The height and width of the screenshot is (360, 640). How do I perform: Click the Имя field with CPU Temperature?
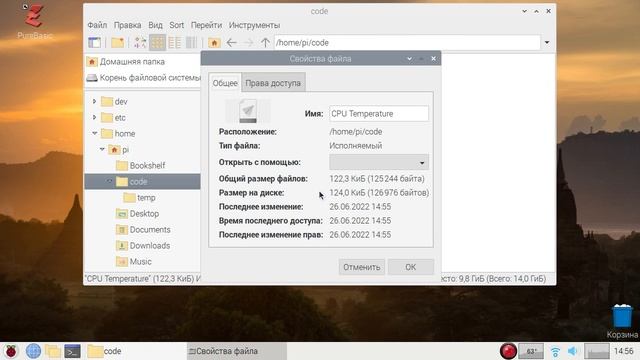point(379,113)
